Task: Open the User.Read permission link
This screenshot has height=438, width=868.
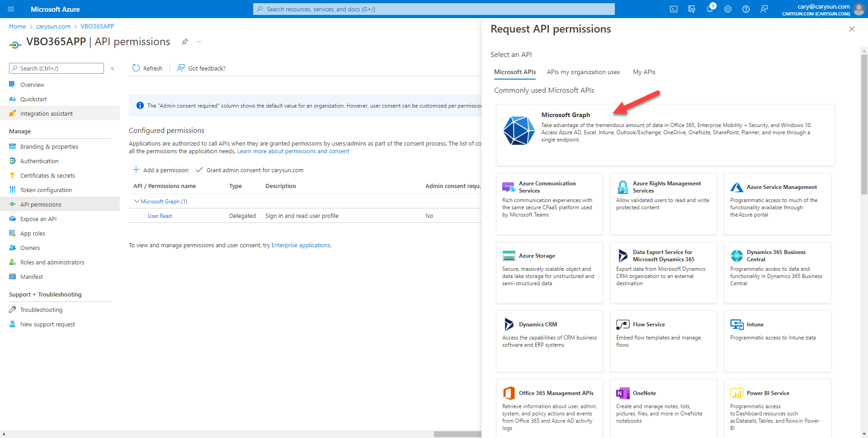Action: point(160,216)
